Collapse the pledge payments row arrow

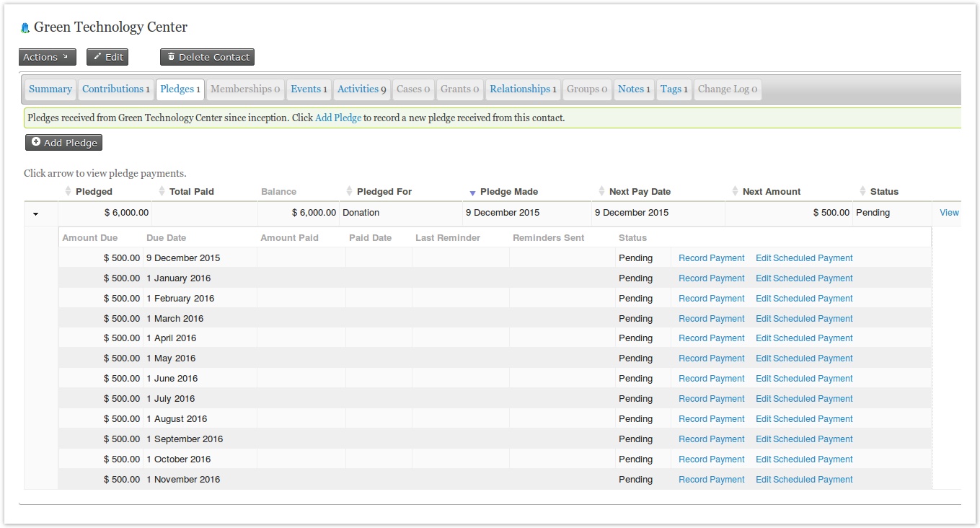pos(35,214)
